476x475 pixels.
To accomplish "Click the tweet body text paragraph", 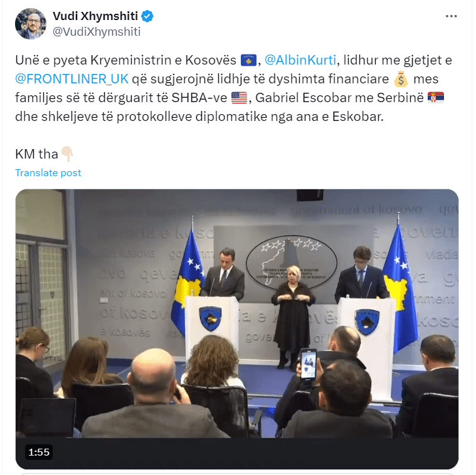I will [234, 88].
